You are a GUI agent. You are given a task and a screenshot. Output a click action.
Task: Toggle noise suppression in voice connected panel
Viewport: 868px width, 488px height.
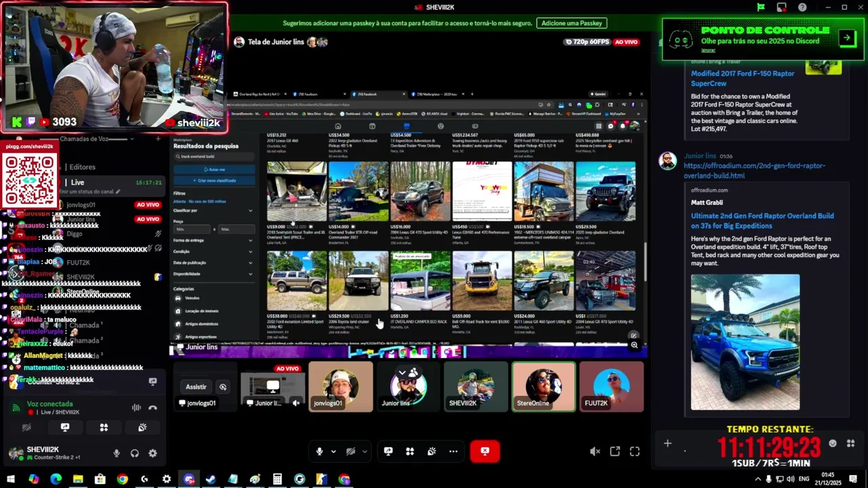point(136,407)
